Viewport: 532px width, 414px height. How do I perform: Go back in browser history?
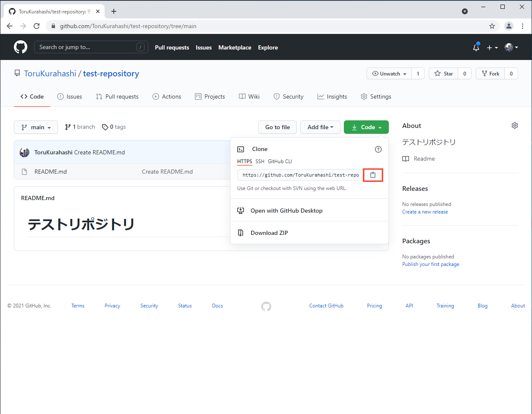click(10, 26)
